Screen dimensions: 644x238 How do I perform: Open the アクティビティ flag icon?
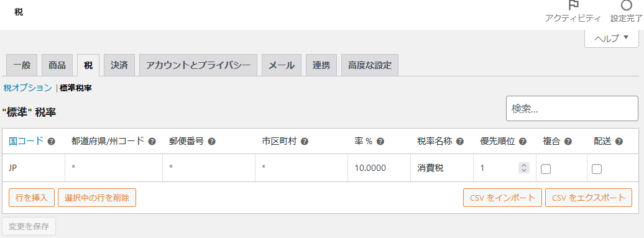tap(573, 5)
